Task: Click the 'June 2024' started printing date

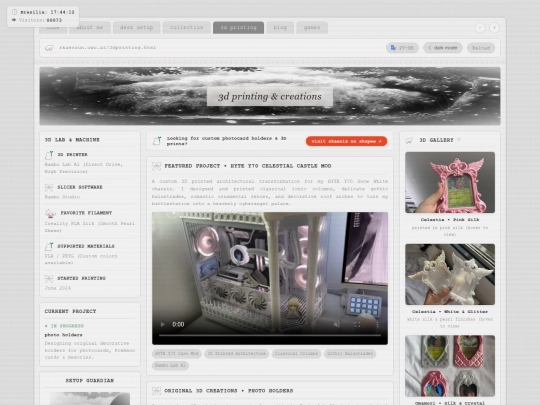Action: (58, 288)
